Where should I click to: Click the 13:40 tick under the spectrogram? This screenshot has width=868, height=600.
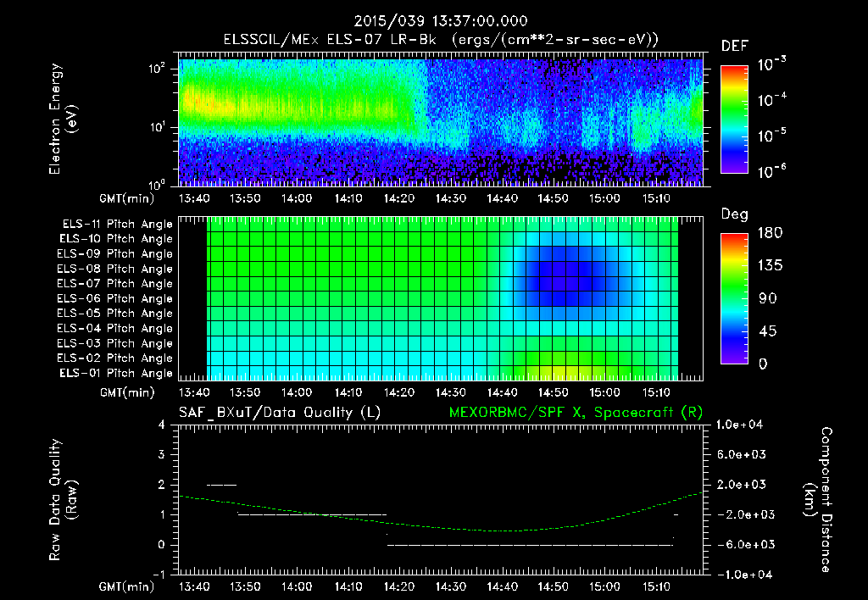(x=194, y=198)
